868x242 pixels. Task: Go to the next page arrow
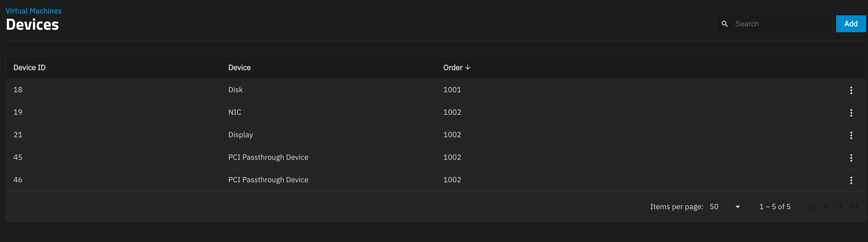[840, 207]
